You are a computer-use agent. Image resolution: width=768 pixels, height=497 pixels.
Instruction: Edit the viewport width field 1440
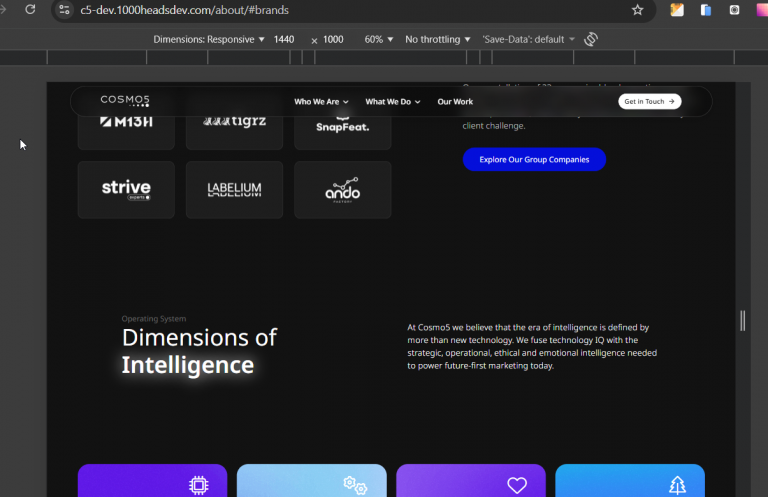click(284, 39)
